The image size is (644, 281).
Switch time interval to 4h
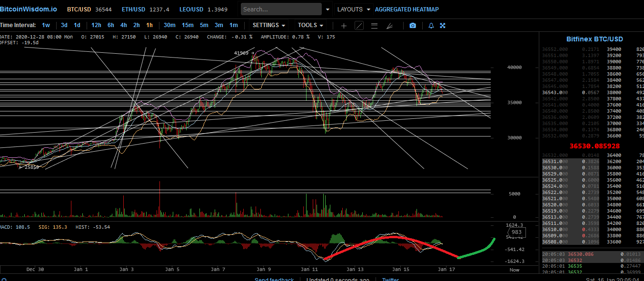[124, 25]
